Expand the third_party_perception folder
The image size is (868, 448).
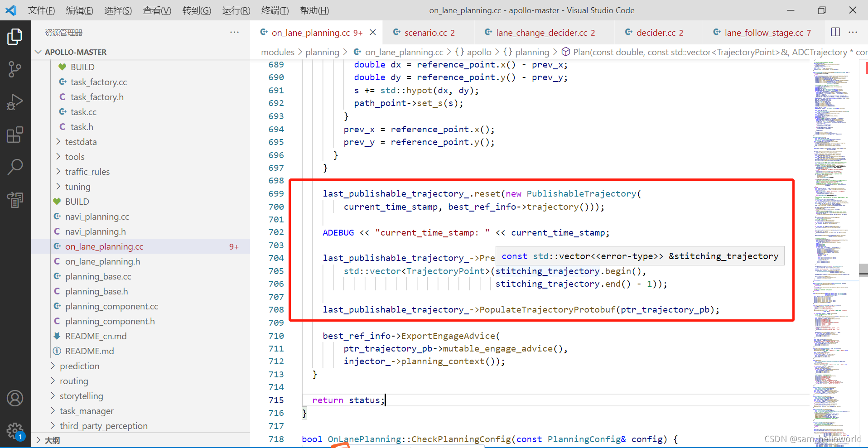coord(53,426)
